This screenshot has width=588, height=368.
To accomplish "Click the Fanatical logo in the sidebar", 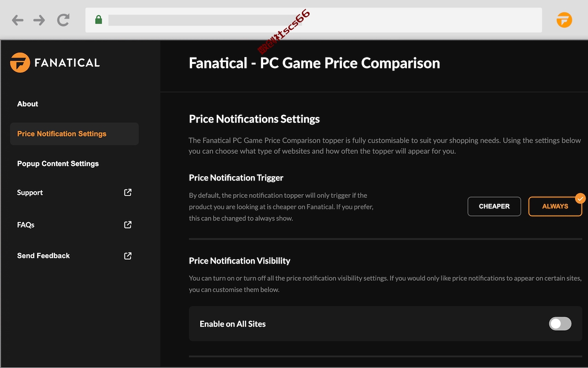I will 55,63.
